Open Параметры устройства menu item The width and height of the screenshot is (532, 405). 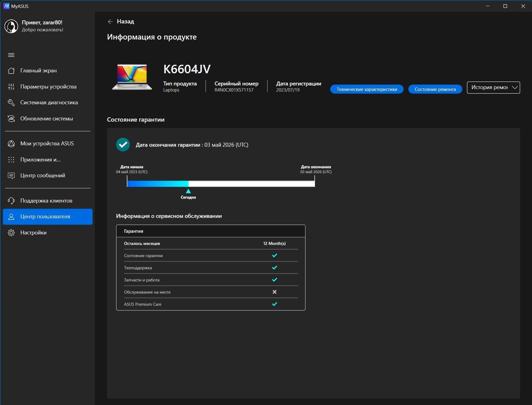(48, 87)
